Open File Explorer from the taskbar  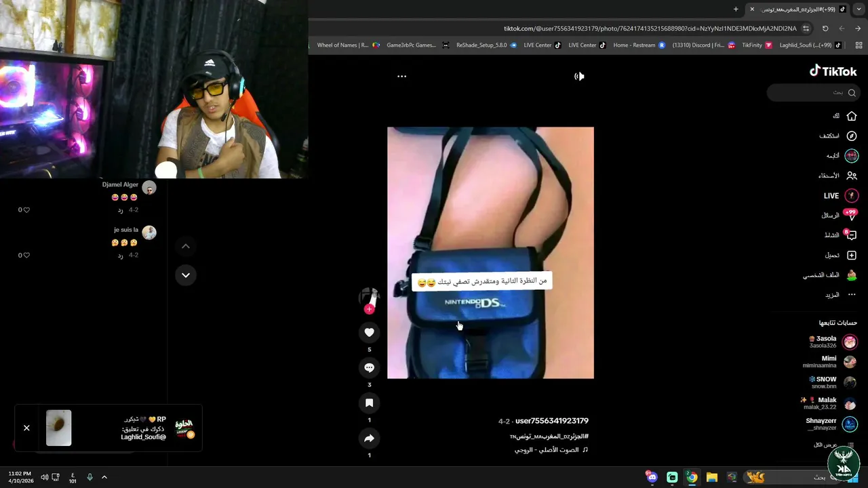711,477
